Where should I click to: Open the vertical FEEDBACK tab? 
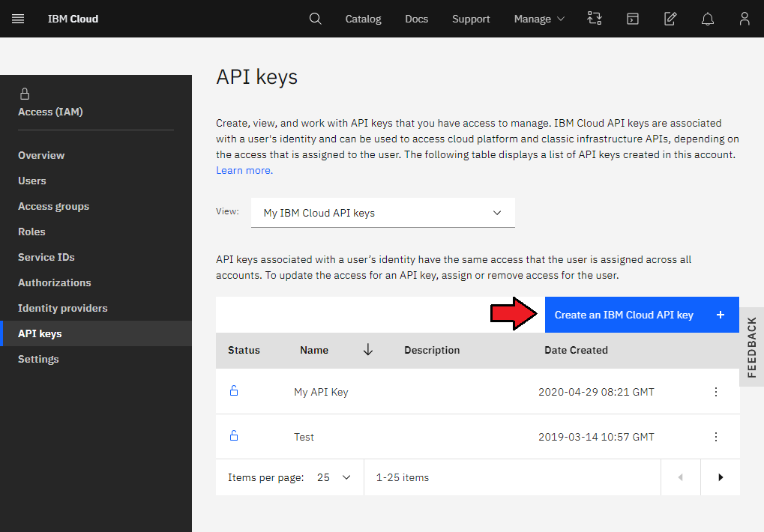click(x=752, y=347)
